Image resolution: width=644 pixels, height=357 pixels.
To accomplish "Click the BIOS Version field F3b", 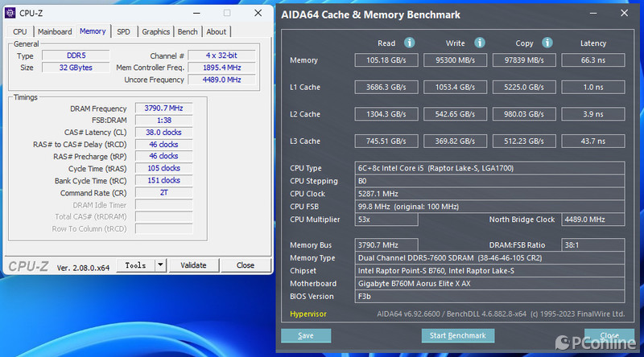I will 489,296.
